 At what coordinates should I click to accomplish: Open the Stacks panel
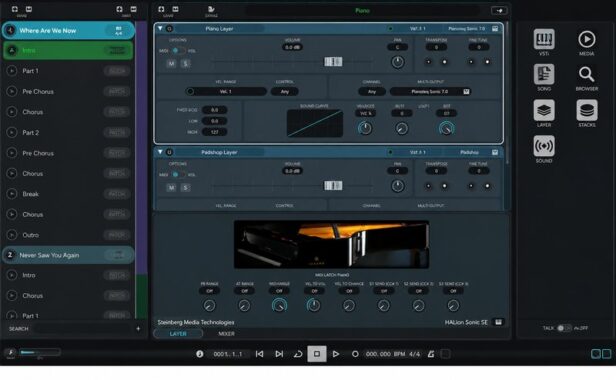(x=587, y=110)
